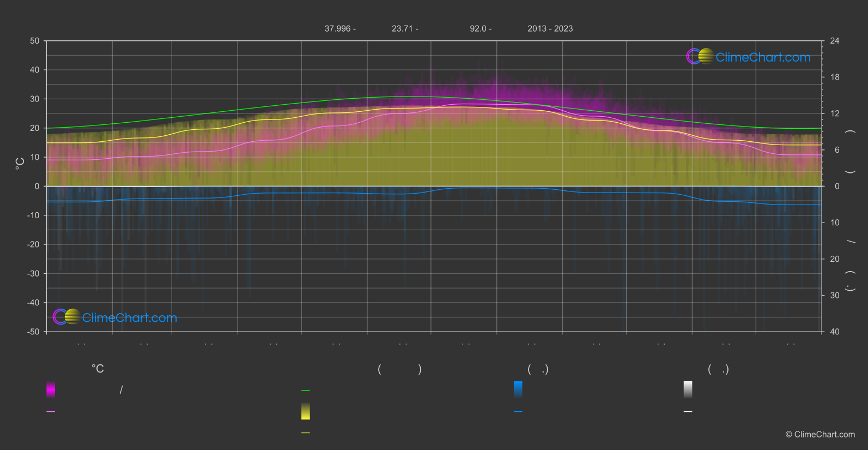868x450 pixels.
Task: Click the ClimeChart.com logo icon bottom left
Action: (66, 317)
